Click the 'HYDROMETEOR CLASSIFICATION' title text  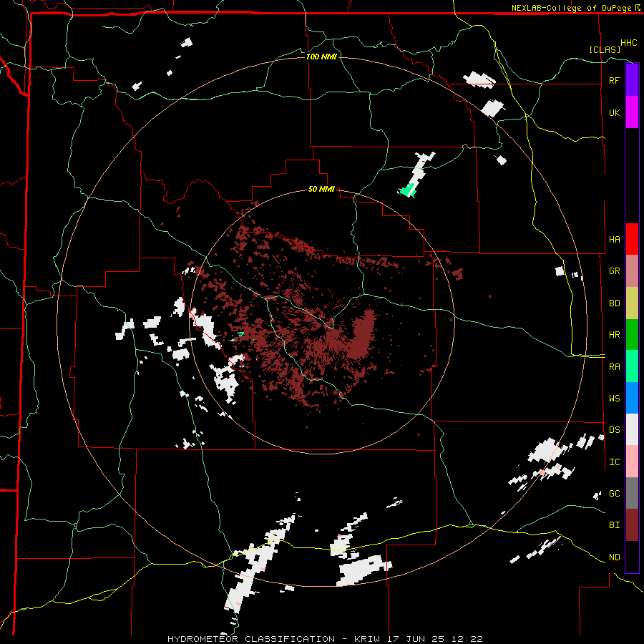pyautogui.click(x=251, y=639)
